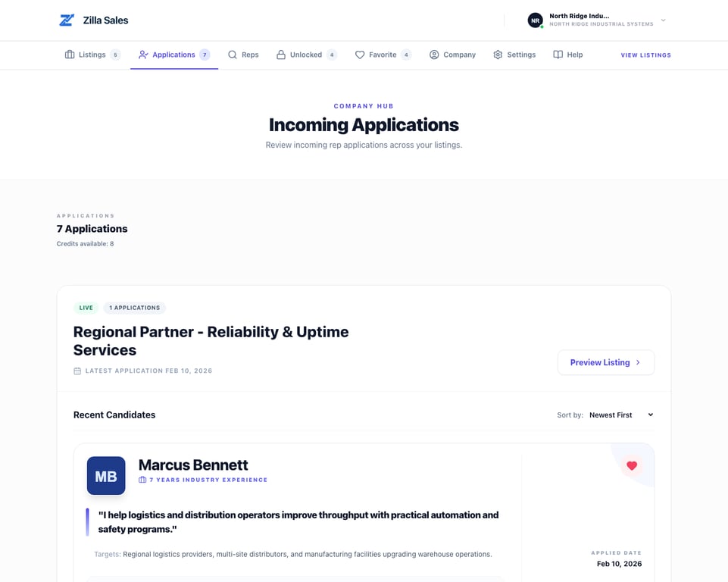
Task: Click the Preview Listing button
Action: (606, 362)
